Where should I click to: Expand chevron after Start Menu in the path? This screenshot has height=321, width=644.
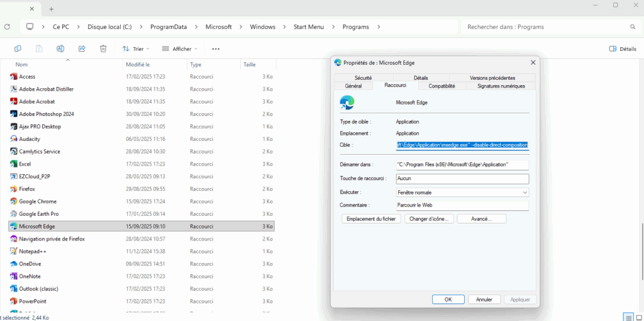(333, 26)
